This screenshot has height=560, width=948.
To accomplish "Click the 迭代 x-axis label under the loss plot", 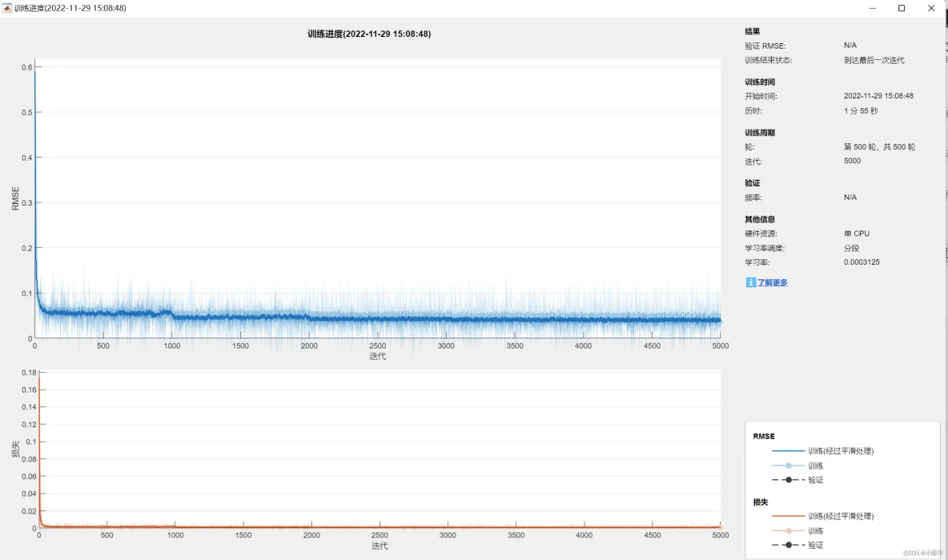I will coord(380,546).
